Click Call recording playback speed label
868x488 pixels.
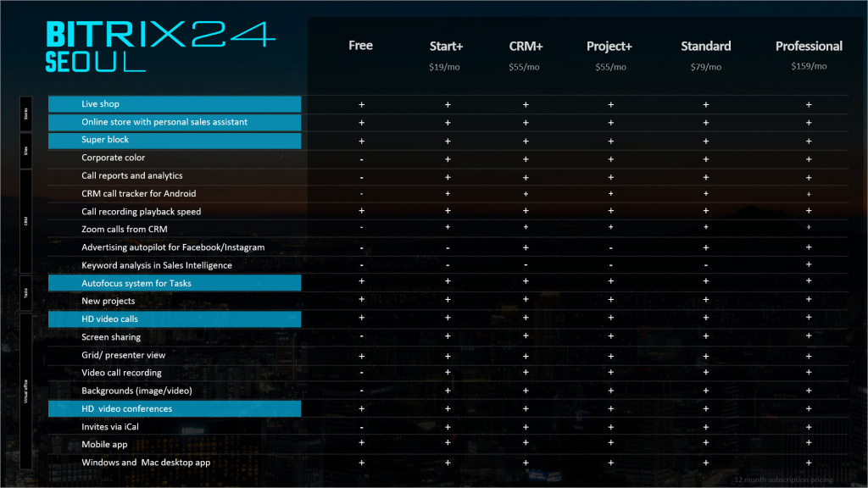pyautogui.click(x=142, y=211)
